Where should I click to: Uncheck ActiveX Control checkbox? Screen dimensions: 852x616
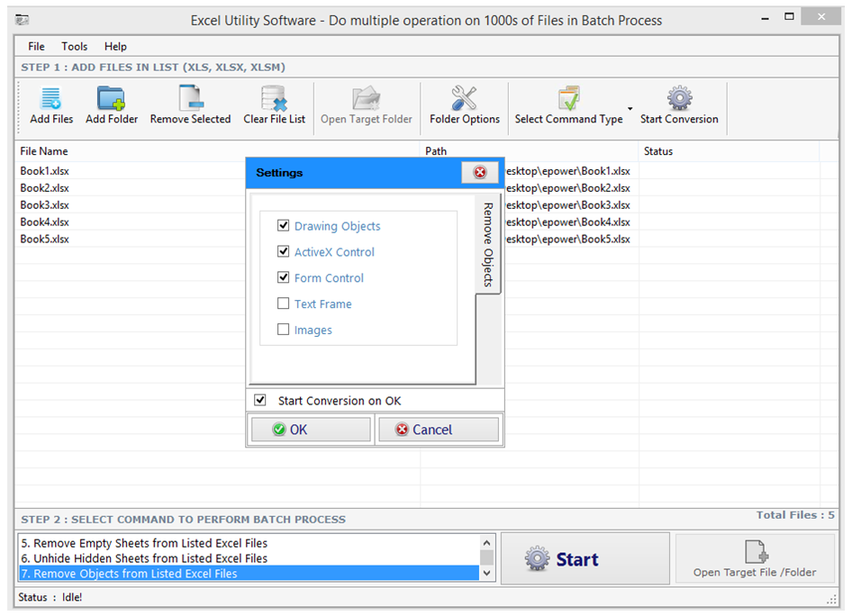pyautogui.click(x=283, y=251)
